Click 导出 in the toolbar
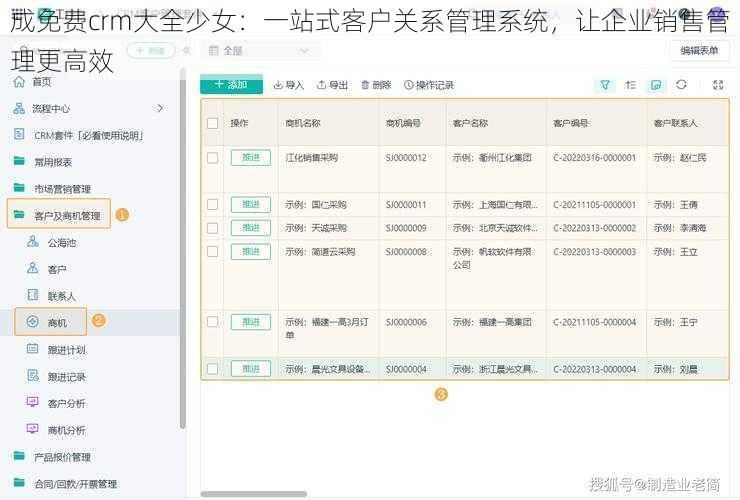Screen dimensions: 740x500 pos(332,85)
